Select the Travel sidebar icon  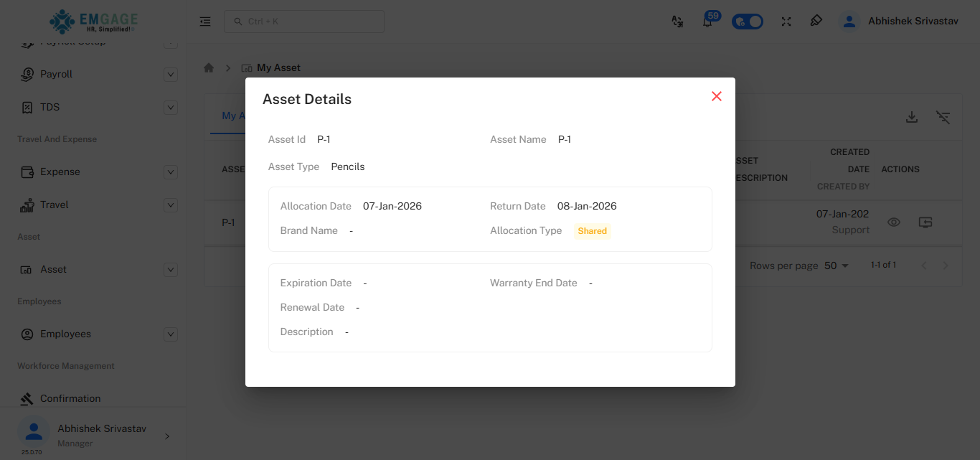27,205
